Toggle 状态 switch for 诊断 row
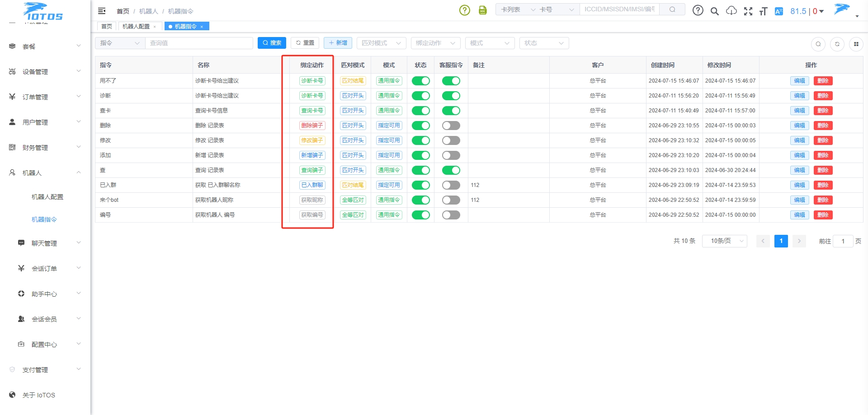This screenshot has height=415, width=868. pos(421,96)
